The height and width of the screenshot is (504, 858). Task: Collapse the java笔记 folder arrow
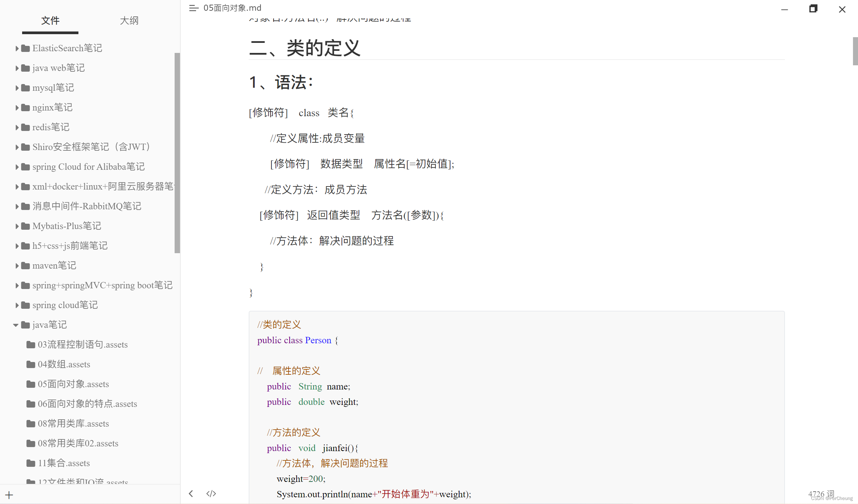point(16,325)
